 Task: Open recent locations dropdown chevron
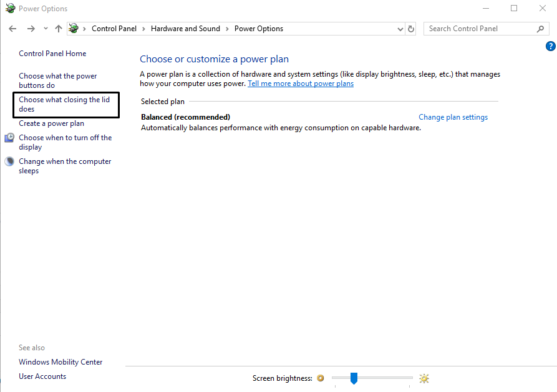(46, 29)
